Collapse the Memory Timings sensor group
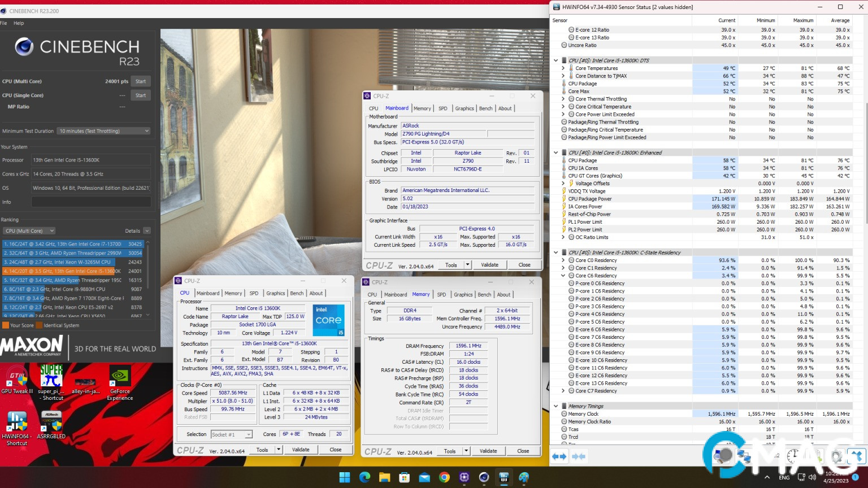Viewport: 868px width, 488px height. [x=556, y=406]
